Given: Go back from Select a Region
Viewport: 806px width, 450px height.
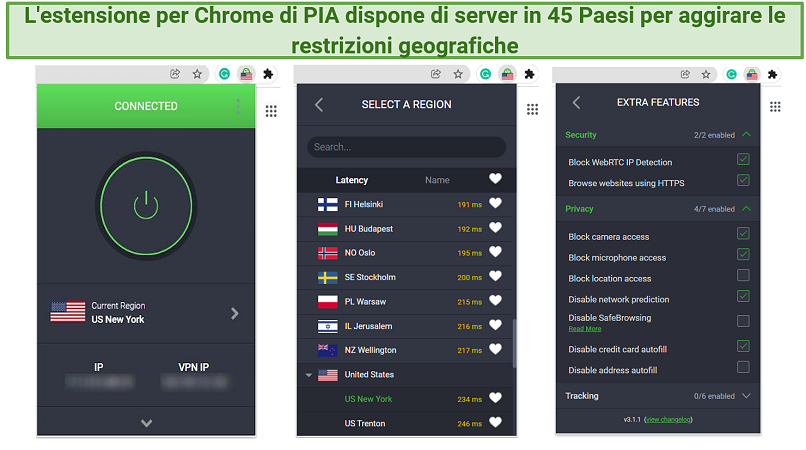Looking at the screenshot, I should (x=319, y=105).
